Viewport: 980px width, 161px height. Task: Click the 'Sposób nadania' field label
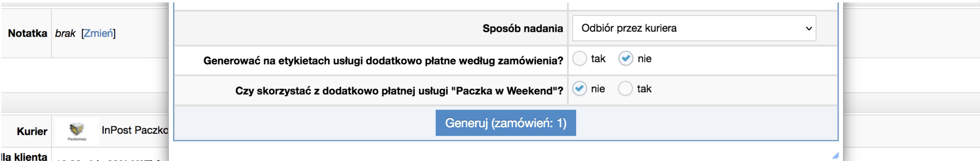(x=523, y=29)
